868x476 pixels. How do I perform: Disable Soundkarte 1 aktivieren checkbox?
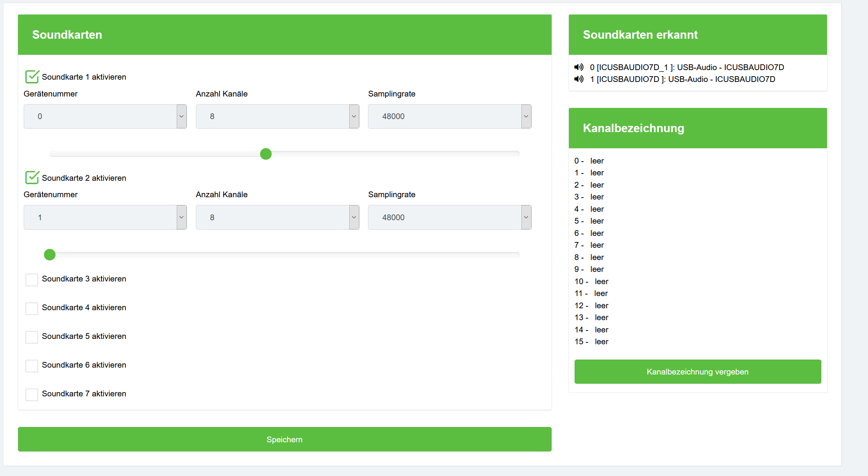tap(32, 77)
